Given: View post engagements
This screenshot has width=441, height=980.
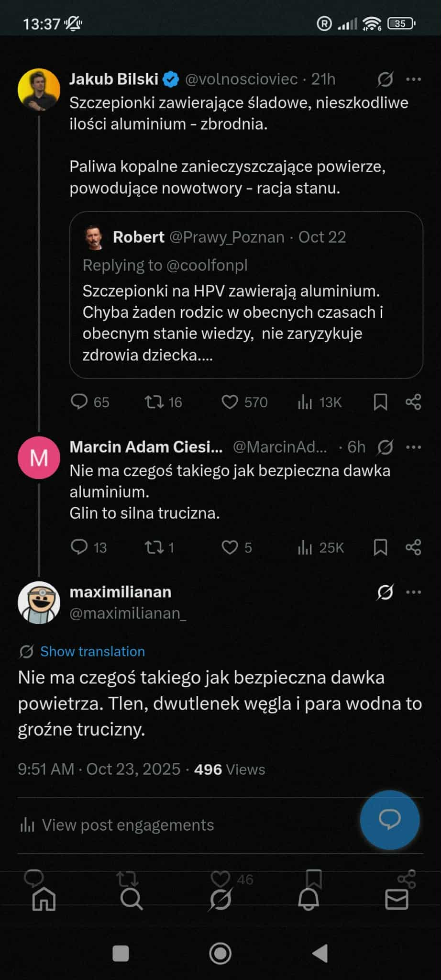Looking at the screenshot, I should (x=128, y=825).
